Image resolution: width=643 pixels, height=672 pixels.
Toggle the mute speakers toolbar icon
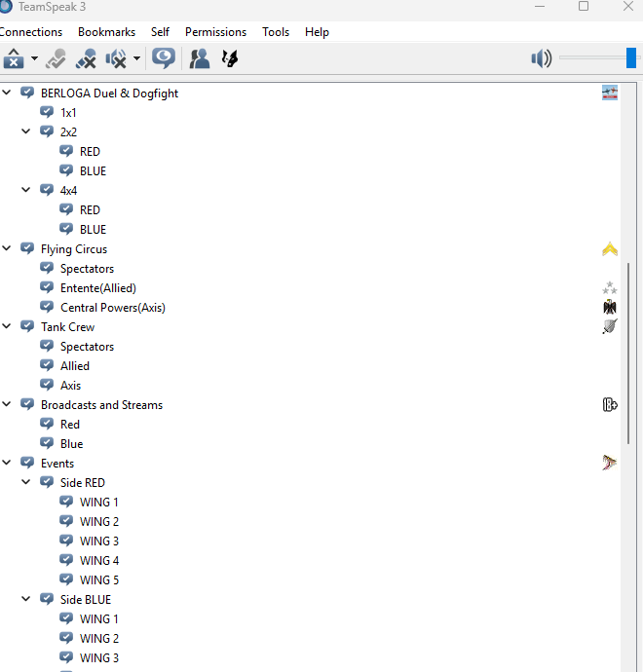pyautogui.click(x=116, y=58)
